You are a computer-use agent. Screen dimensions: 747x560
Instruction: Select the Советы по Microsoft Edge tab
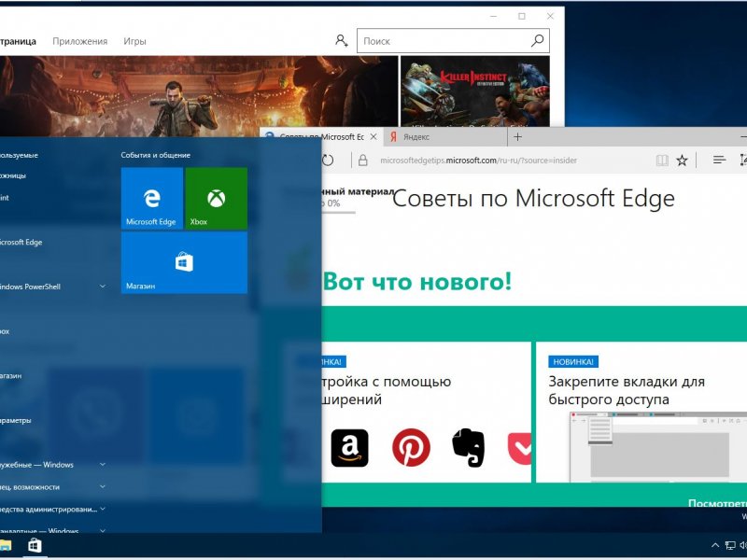pyautogui.click(x=322, y=137)
